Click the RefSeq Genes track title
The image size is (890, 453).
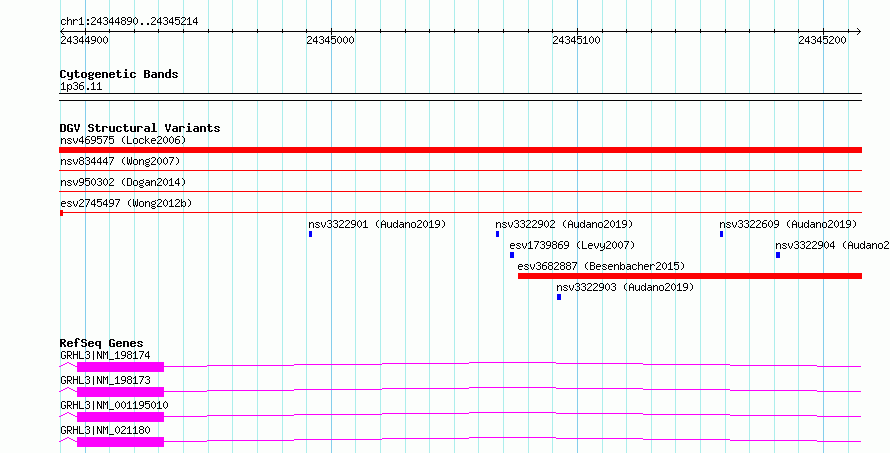pyautogui.click(x=101, y=343)
